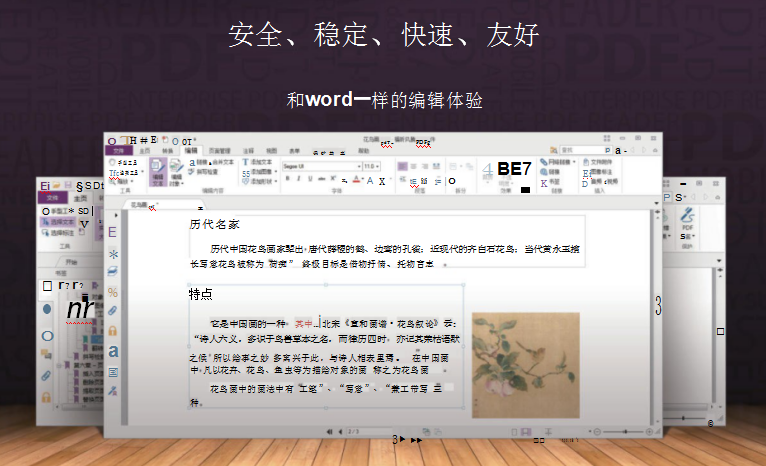Click the Italic formatting button
Screen dimensions: 766x466
coord(298,180)
